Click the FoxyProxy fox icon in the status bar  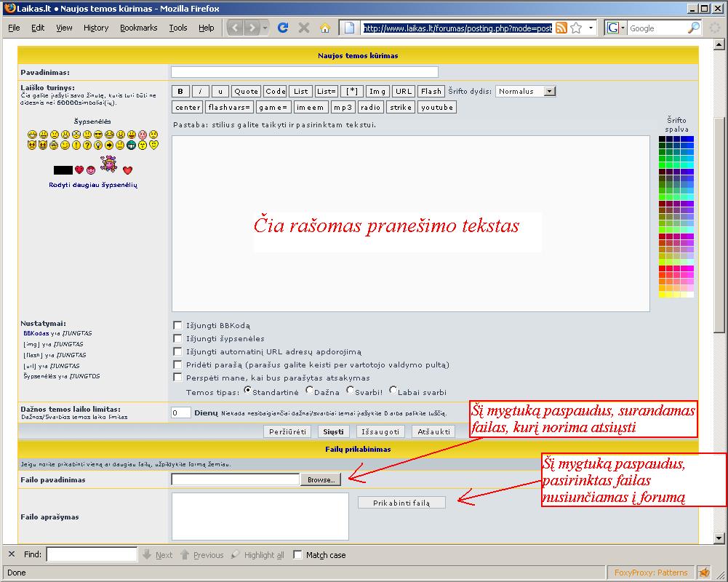pyautogui.click(x=703, y=573)
